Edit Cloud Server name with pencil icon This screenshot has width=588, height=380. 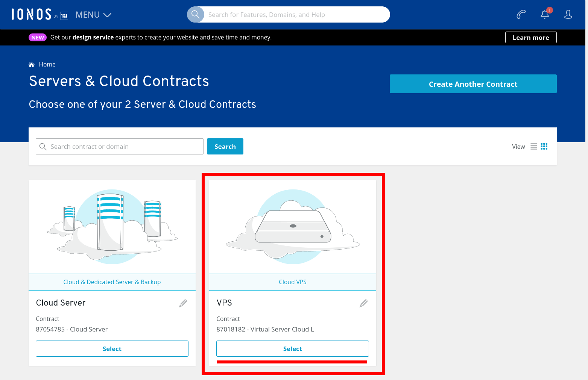pos(183,303)
